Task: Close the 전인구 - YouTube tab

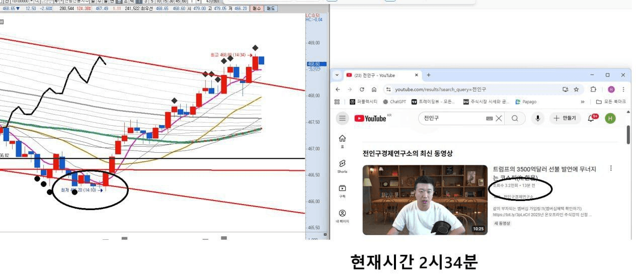Action: [416, 75]
